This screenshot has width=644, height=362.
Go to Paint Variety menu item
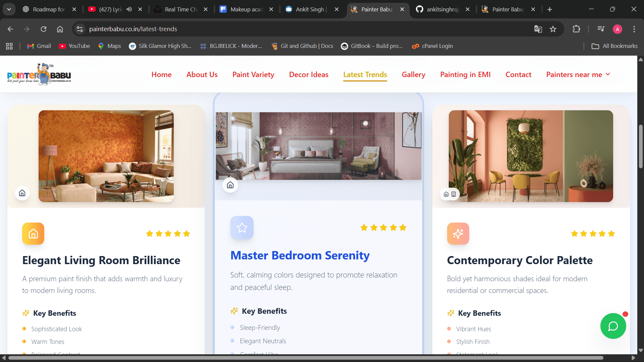(253, 74)
